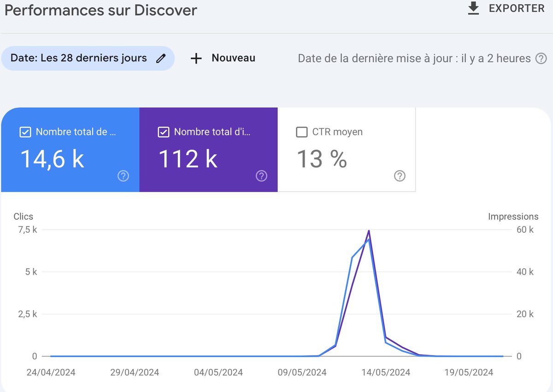This screenshot has height=392, width=553.
Task: Uncheck the total clicks checkbox
Action: tap(25, 132)
